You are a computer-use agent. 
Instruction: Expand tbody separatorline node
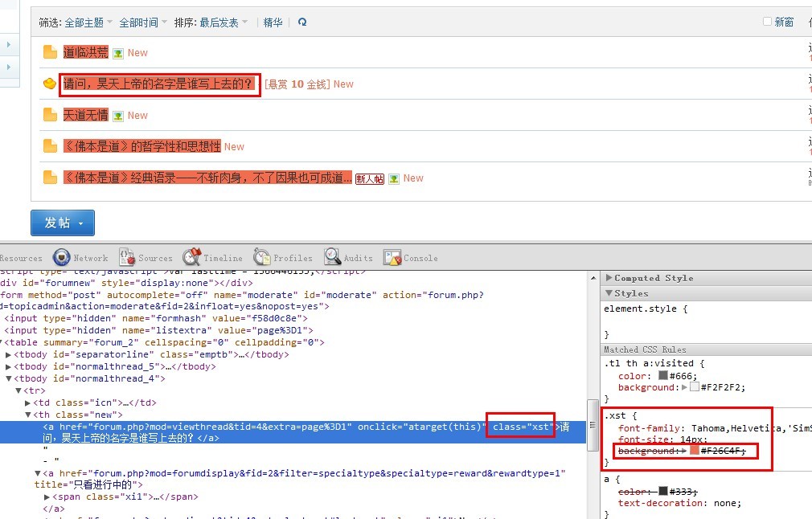click(8, 355)
